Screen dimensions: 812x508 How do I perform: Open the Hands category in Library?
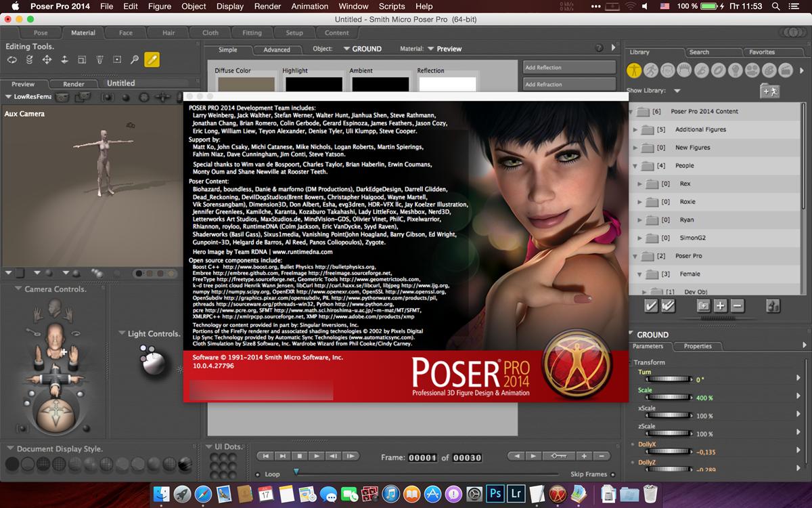click(702, 70)
